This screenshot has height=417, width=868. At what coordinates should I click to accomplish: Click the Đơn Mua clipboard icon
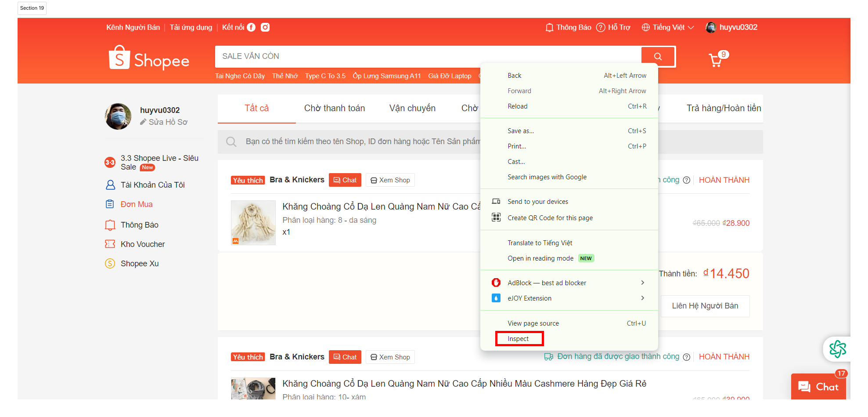(110, 204)
